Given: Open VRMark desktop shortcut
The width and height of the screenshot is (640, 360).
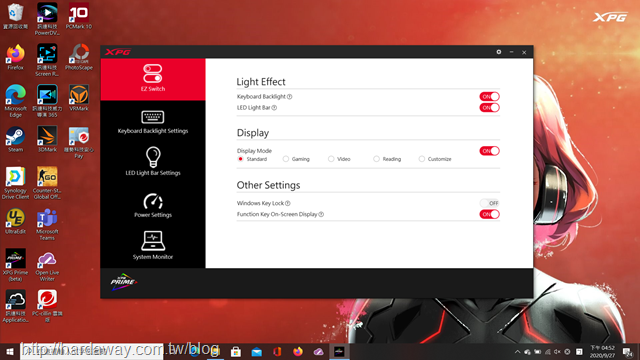Looking at the screenshot, I should 79,98.
